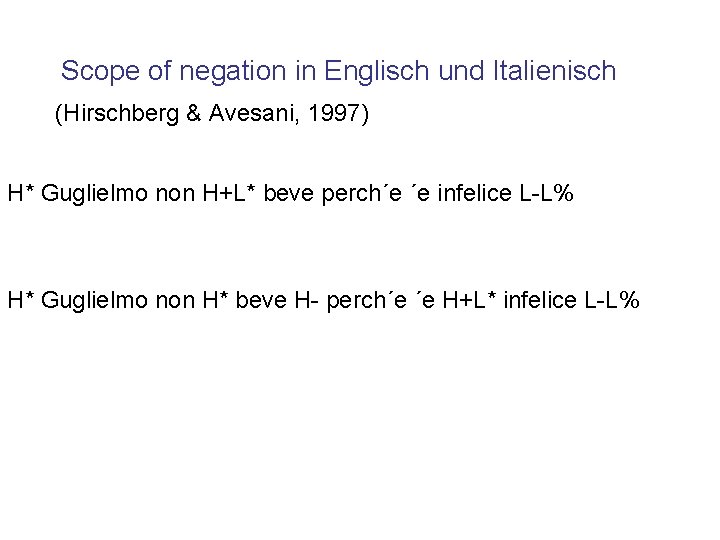Click 'Guglielmo' in the second example sentence
The image size is (720, 540).
tap(94, 301)
